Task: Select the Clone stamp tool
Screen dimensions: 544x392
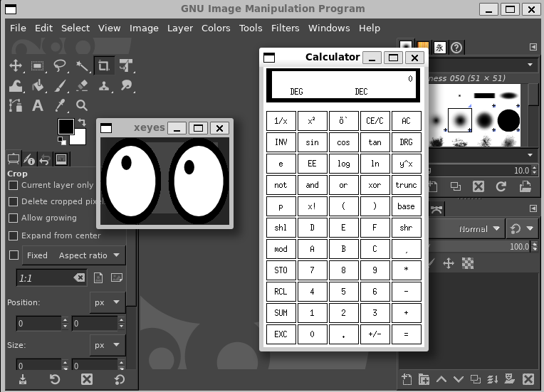Action: coord(104,85)
